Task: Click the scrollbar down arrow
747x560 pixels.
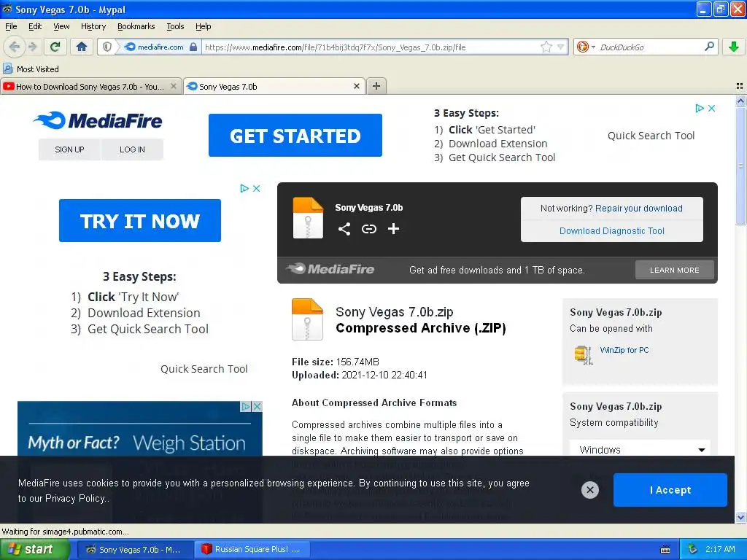Action: (740, 518)
